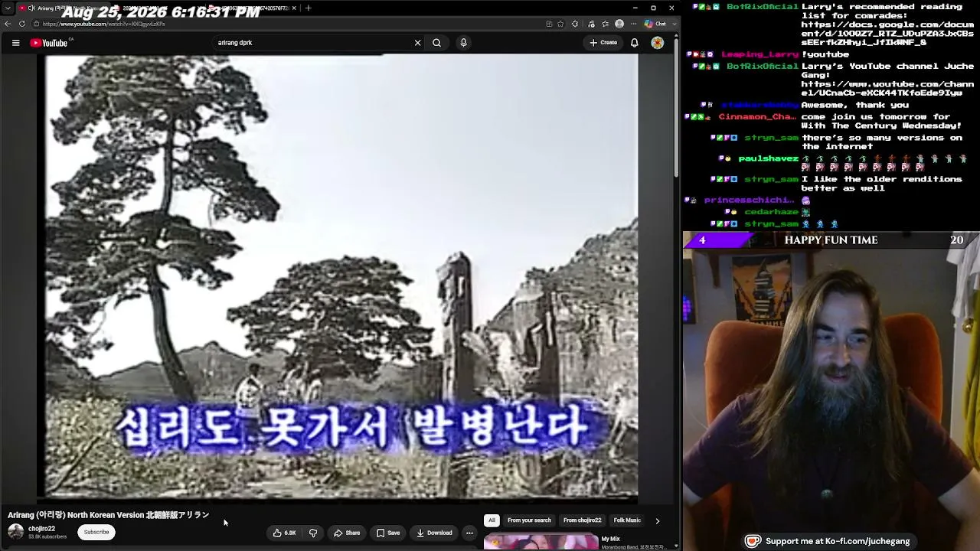Open the browser profile icon

619,24
